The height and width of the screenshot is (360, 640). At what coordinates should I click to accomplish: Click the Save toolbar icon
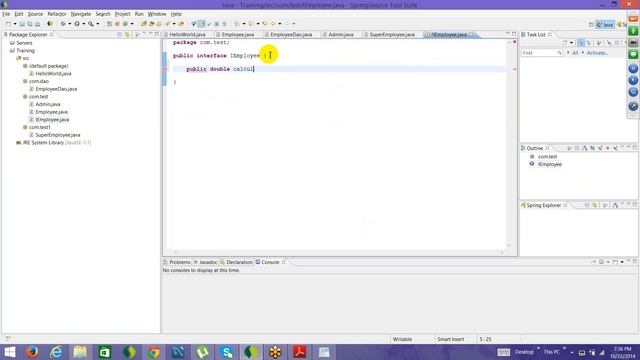tap(22, 24)
